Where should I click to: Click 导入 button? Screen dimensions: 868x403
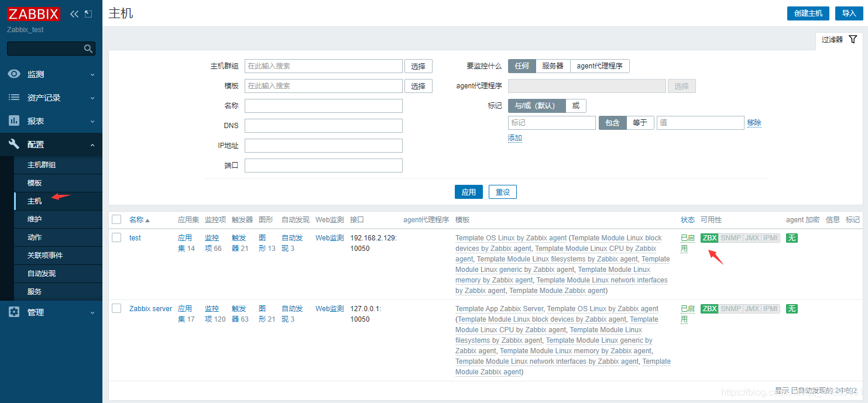tap(849, 13)
